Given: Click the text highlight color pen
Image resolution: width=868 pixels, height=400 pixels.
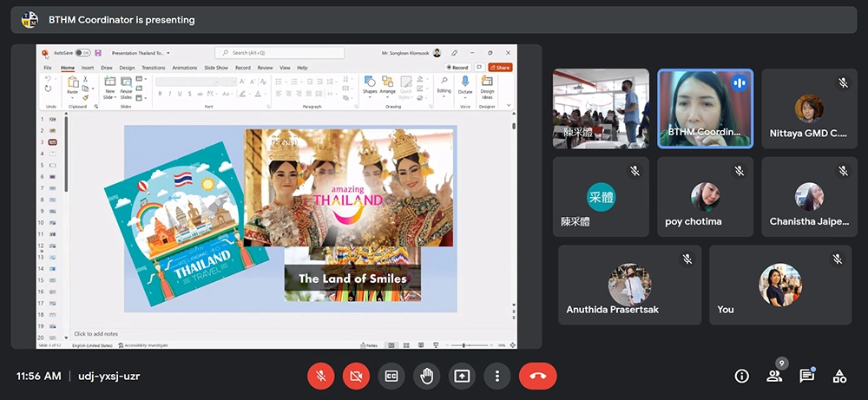Looking at the screenshot, I should click(242, 94).
